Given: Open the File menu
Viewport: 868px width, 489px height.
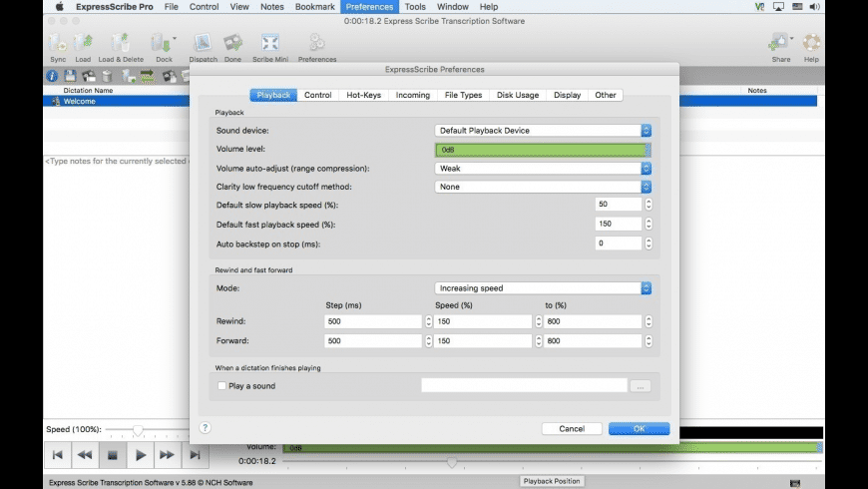Looking at the screenshot, I should click(x=171, y=7).
